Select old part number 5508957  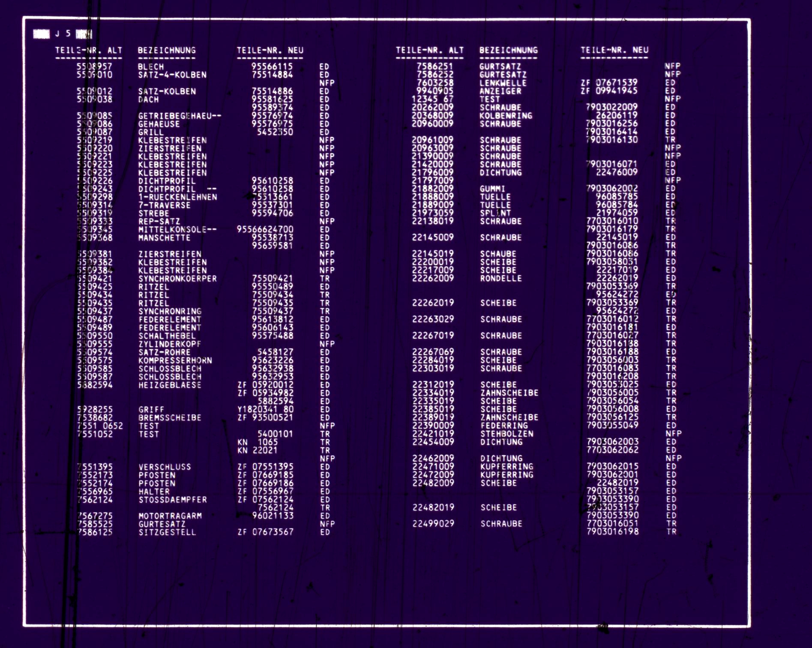tap(94, 66)
